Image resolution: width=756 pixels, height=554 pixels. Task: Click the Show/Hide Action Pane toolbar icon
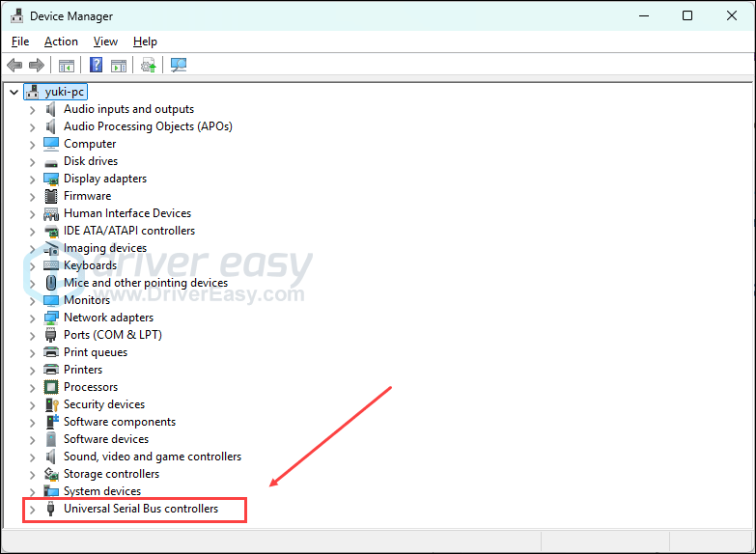point(118,65)
